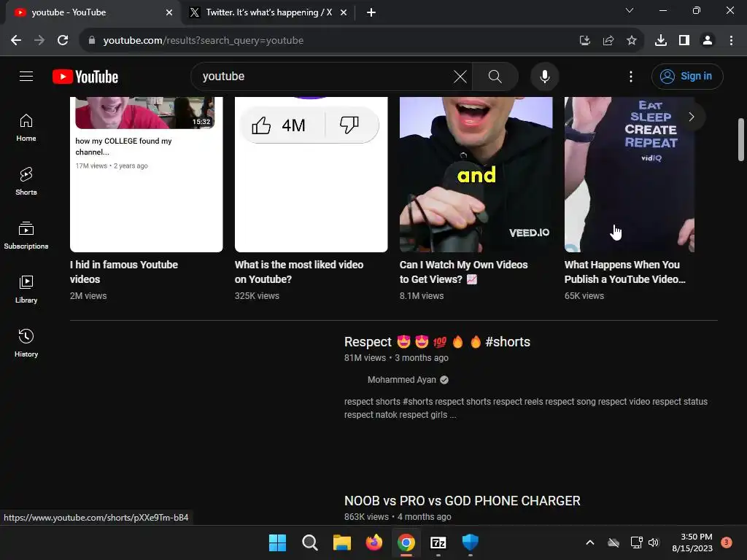This screenshot has height=560, width=747.
Task: Bookmark this page with the star
Action: (631, 41)
